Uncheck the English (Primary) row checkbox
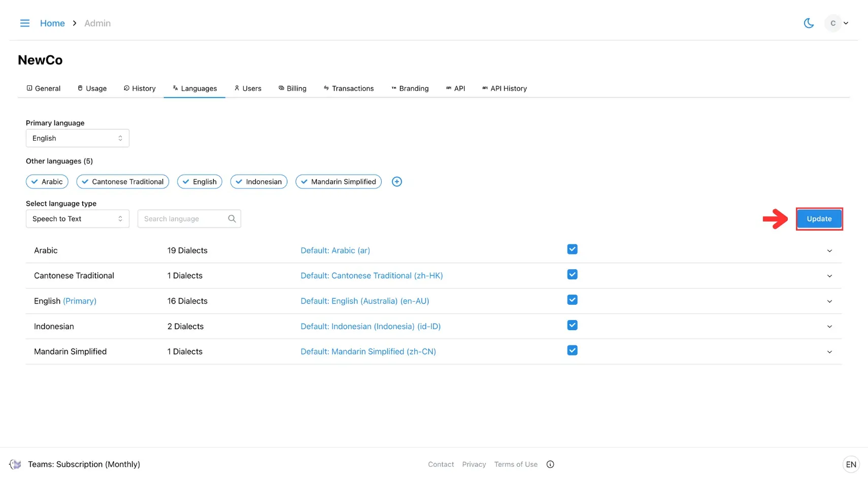The width and height of the screenshot is (868, 480). pyautogui.click(x=572, y=300)
